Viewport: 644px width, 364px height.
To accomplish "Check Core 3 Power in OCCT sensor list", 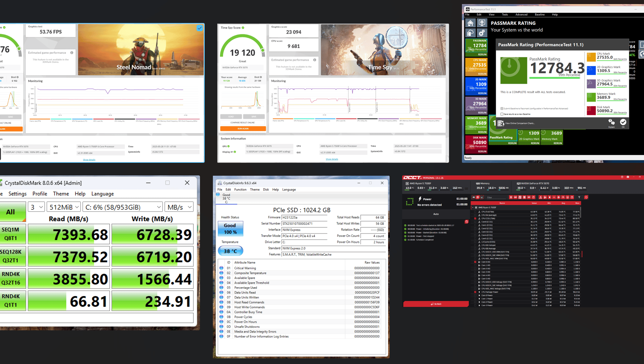I will point(475,305).
